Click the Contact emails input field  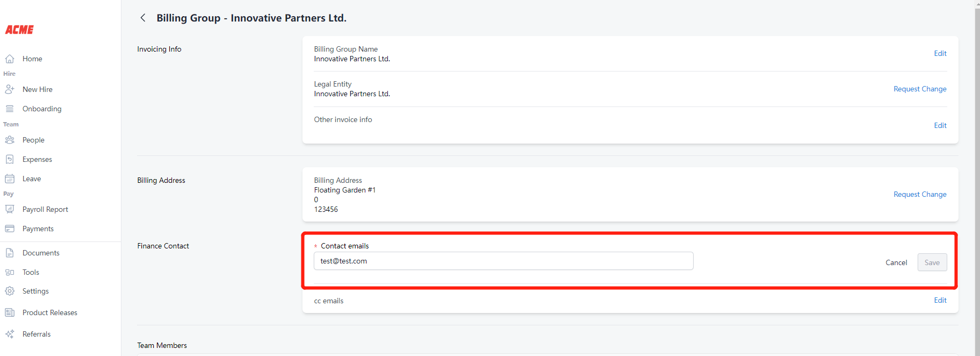(503, 261)
